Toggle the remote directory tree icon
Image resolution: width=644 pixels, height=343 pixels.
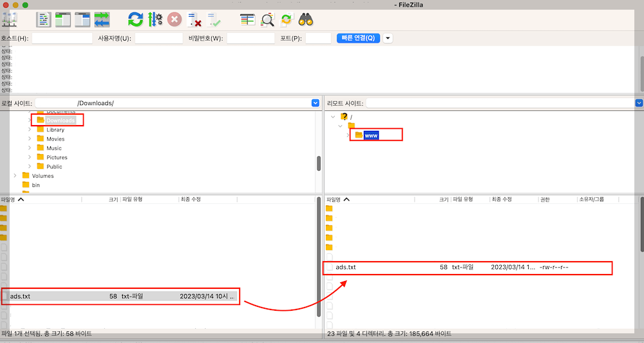coord(82,19)
